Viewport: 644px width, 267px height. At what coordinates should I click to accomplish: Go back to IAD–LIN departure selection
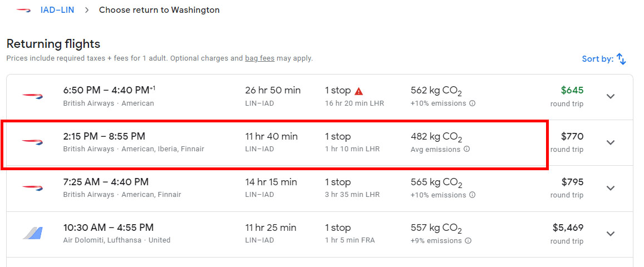(x=58, y=10)
